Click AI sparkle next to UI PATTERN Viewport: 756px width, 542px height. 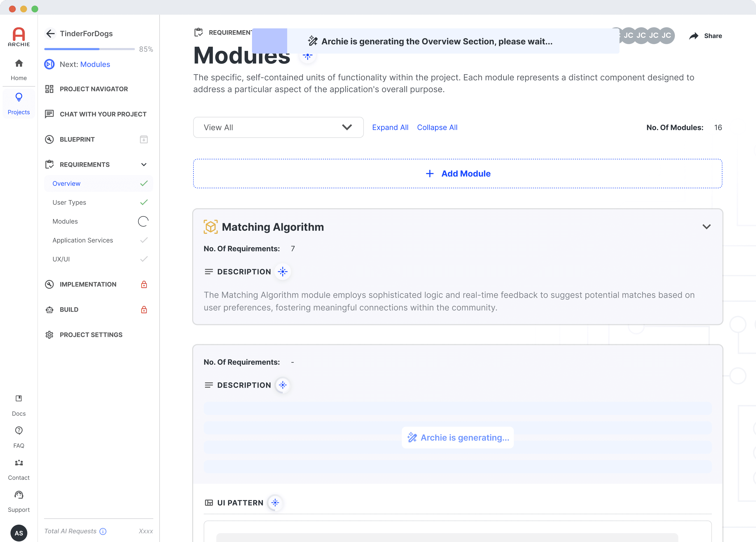(275, 503)
